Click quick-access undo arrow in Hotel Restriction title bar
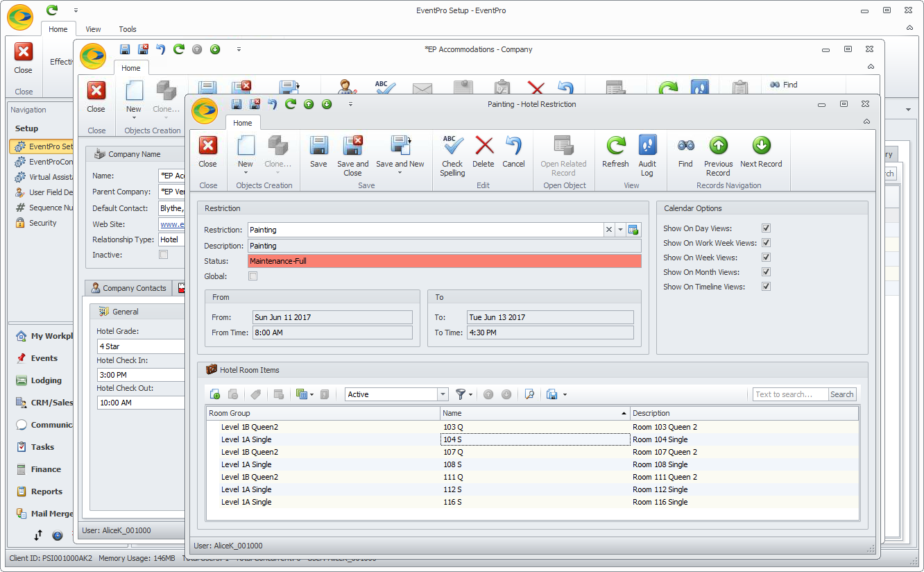 (x=273, y=104)
